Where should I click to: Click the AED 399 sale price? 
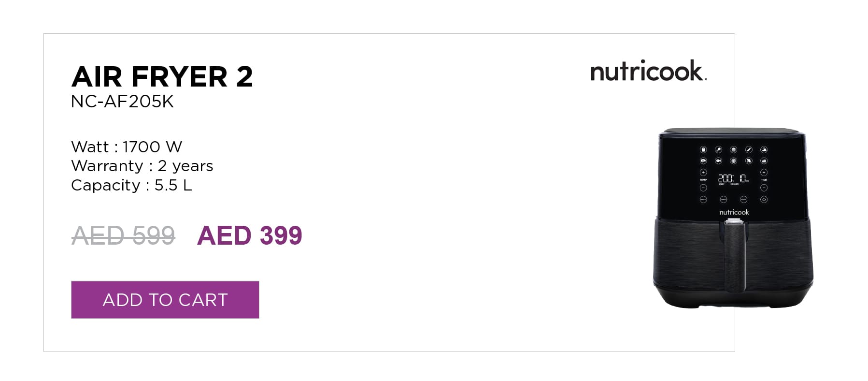tap(249, 235)
